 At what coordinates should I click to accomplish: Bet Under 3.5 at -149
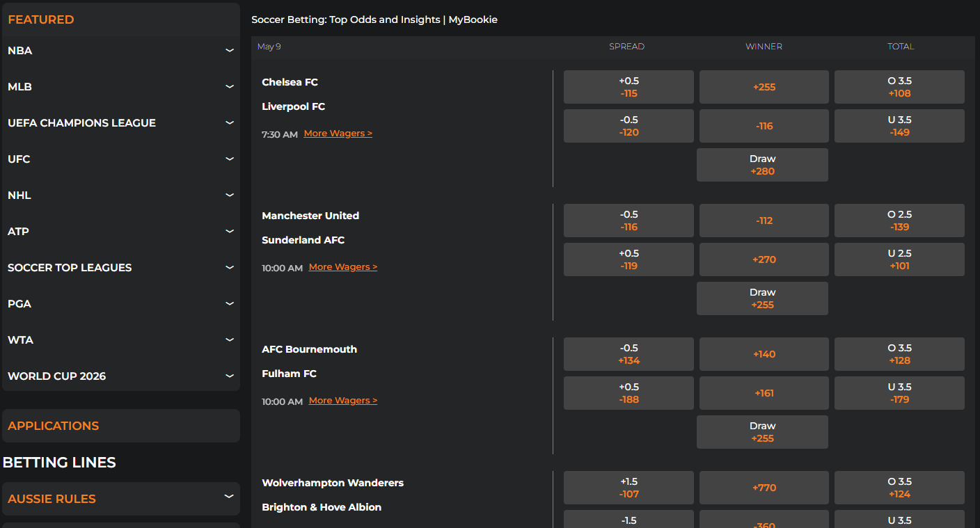899,126
